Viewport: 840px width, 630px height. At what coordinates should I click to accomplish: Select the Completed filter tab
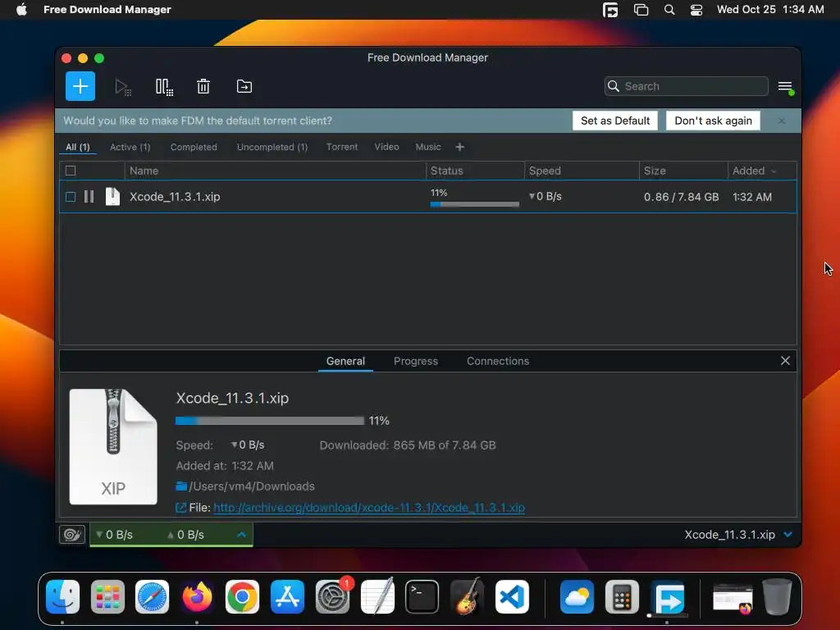click(194, 147)
